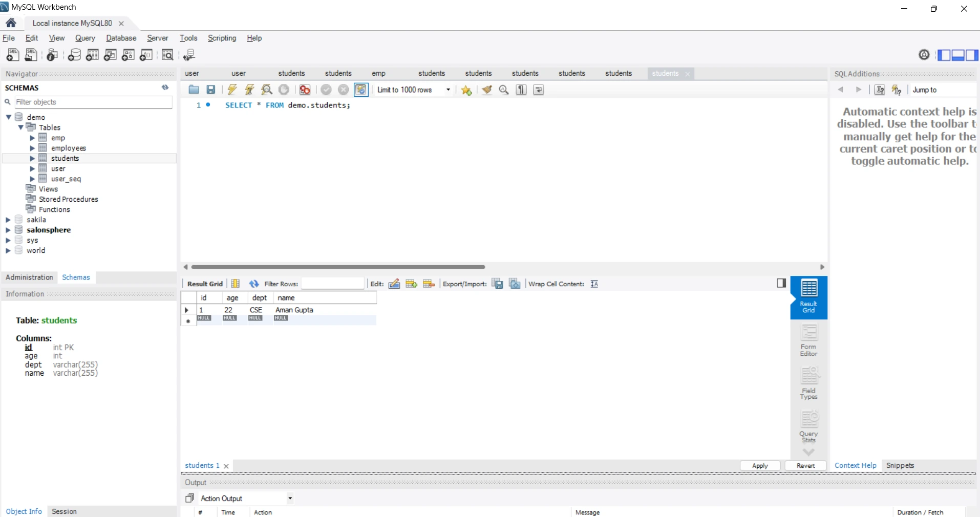The image size is (980, 517).
Task: Beautify the SQL script with the broom icon
Action: pyautogui.click(x=486, y=90)
